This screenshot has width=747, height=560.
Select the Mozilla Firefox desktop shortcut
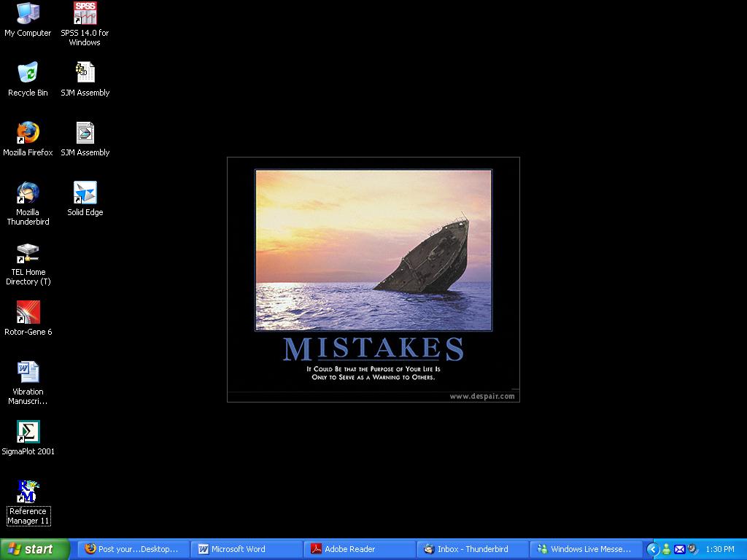pos(28,139)
